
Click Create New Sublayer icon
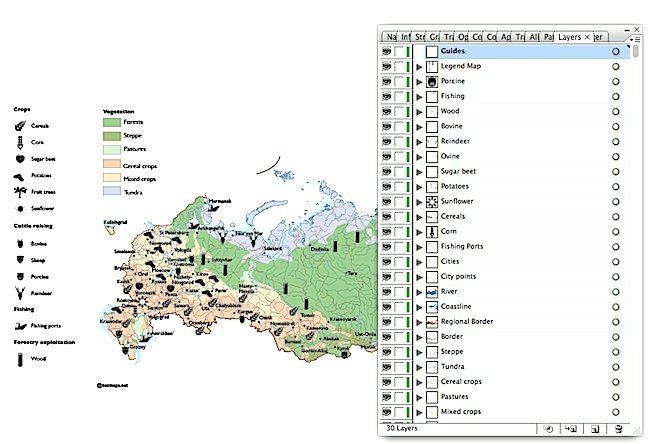(x=571, y=429)
